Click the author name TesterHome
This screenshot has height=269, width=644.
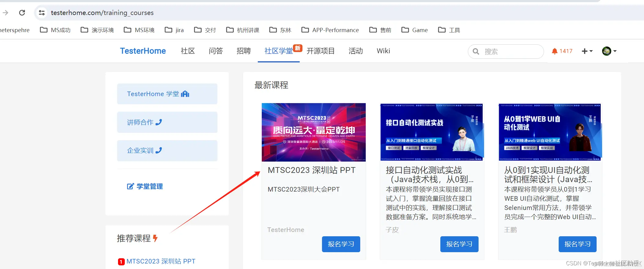tap(286, 230)
